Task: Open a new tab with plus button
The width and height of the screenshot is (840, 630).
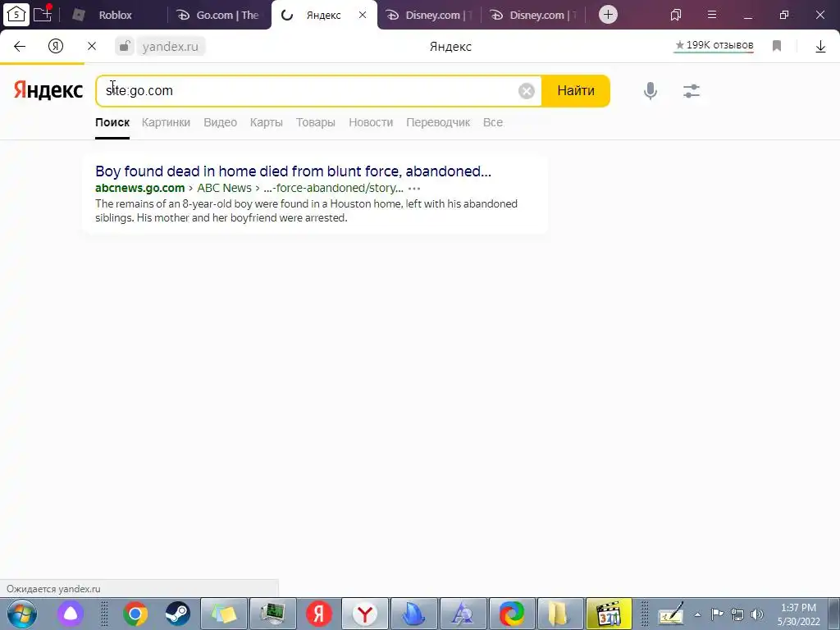Action: click(608, 15)
